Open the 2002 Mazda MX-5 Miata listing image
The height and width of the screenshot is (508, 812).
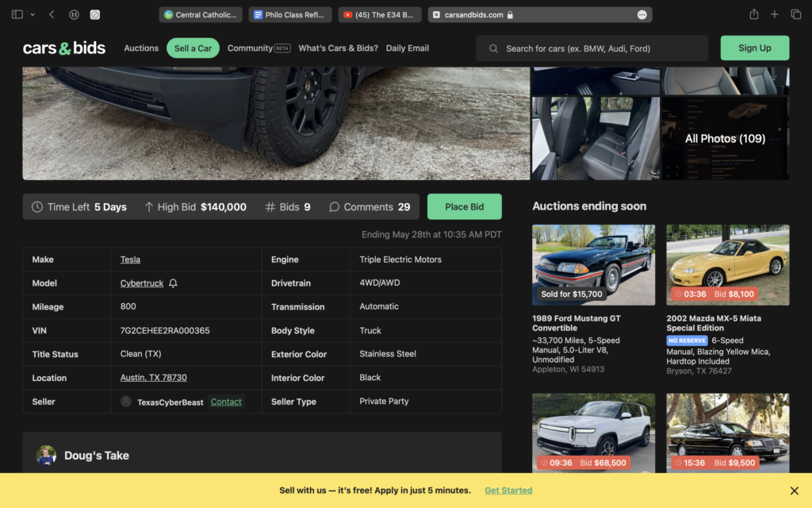tap(727, 264)
